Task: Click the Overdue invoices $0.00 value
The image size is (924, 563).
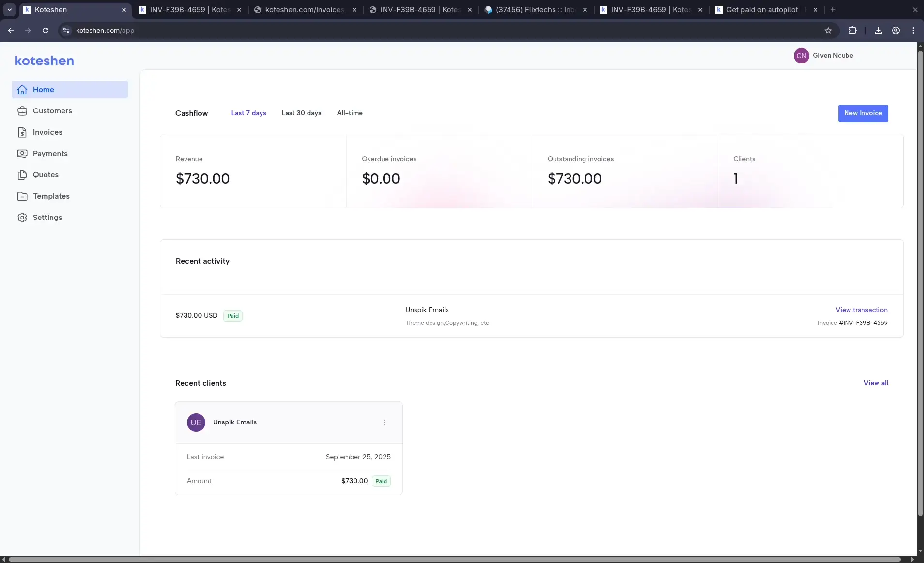Action: point(381,179)
